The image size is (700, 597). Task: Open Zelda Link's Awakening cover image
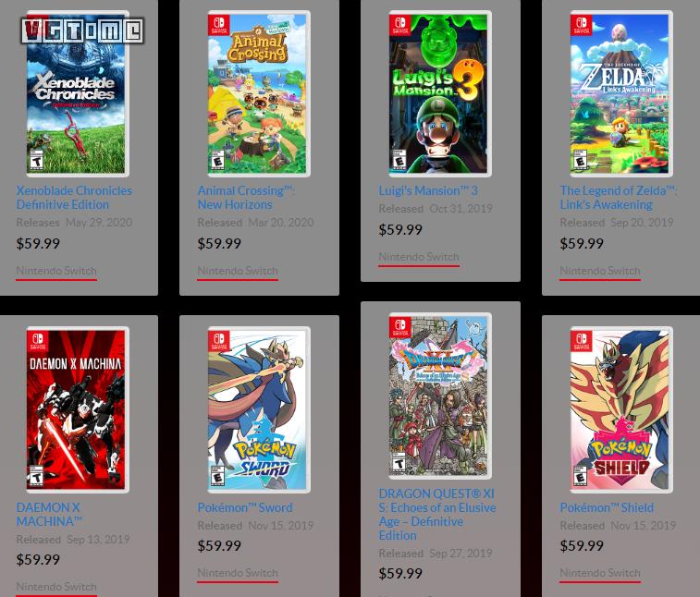621,93
